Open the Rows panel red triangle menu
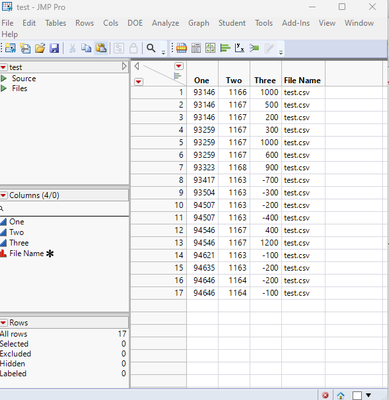 click(x=3, y=323)
